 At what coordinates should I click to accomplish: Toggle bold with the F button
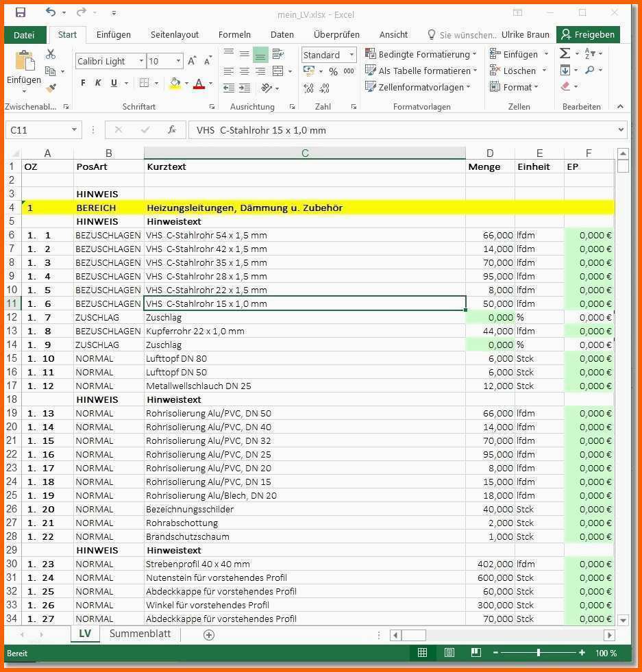coord(83,83)
